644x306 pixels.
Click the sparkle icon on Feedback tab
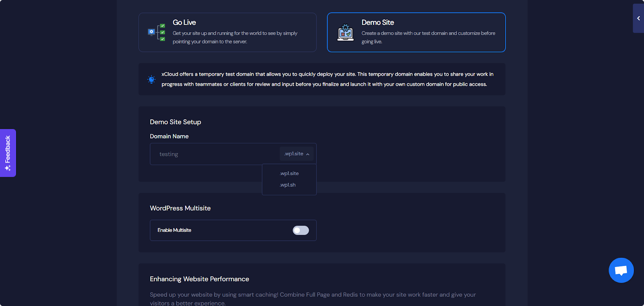click(x=8, y=168)
